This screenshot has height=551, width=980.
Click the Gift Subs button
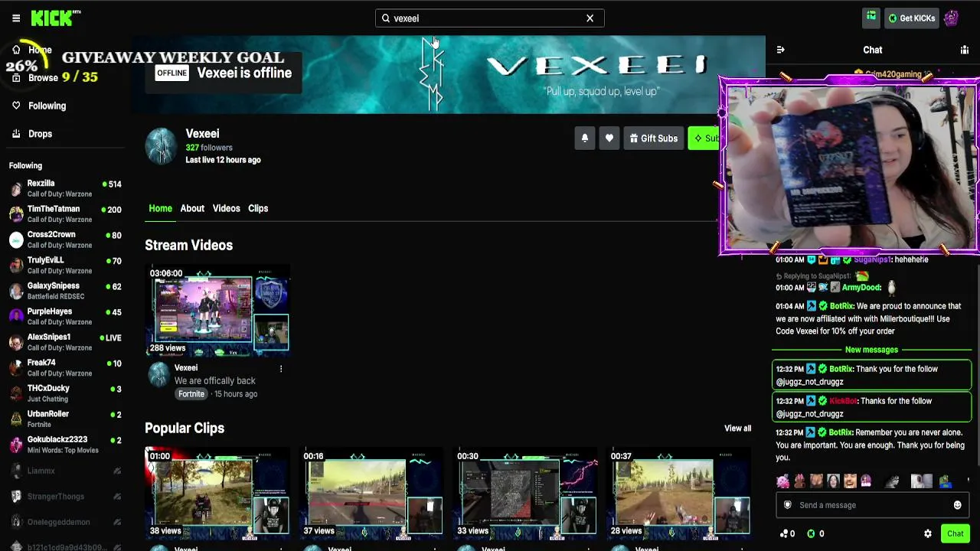click(x=653, y=139)
